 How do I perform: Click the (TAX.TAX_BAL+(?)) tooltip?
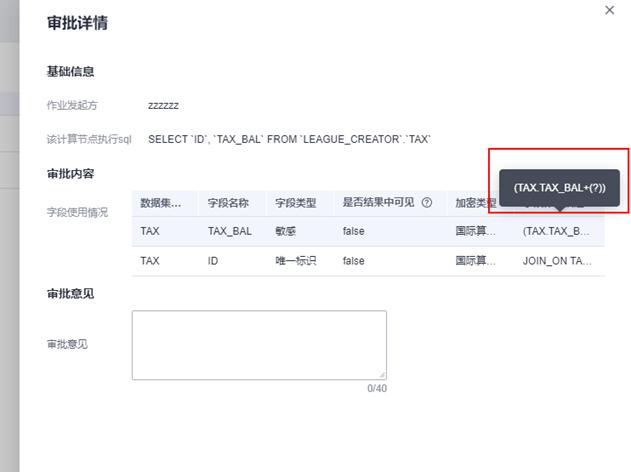[559, 188]
